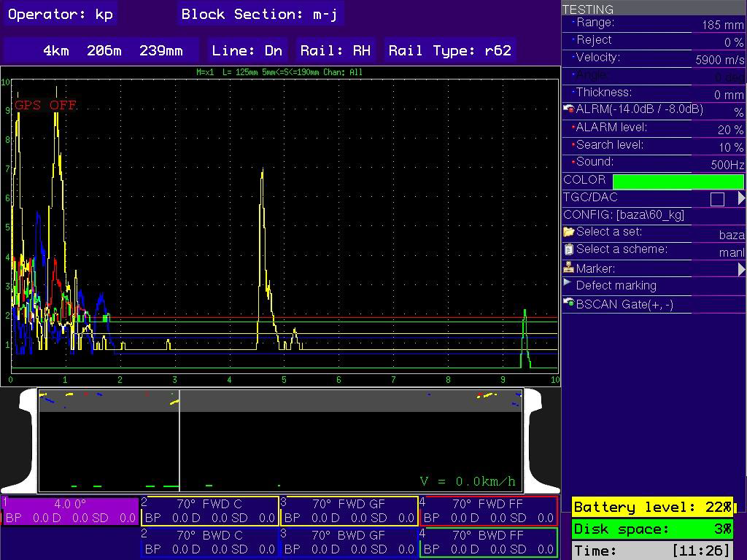Click the red dot beside Sound
Viewport: 747px width, 560px height.
[x=573, y=162]
